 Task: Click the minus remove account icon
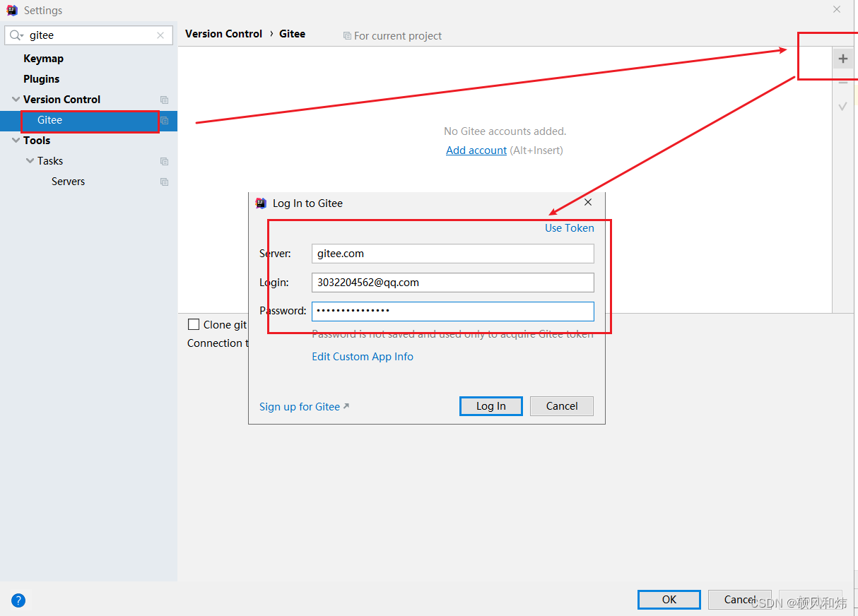[x=842, y=83]
